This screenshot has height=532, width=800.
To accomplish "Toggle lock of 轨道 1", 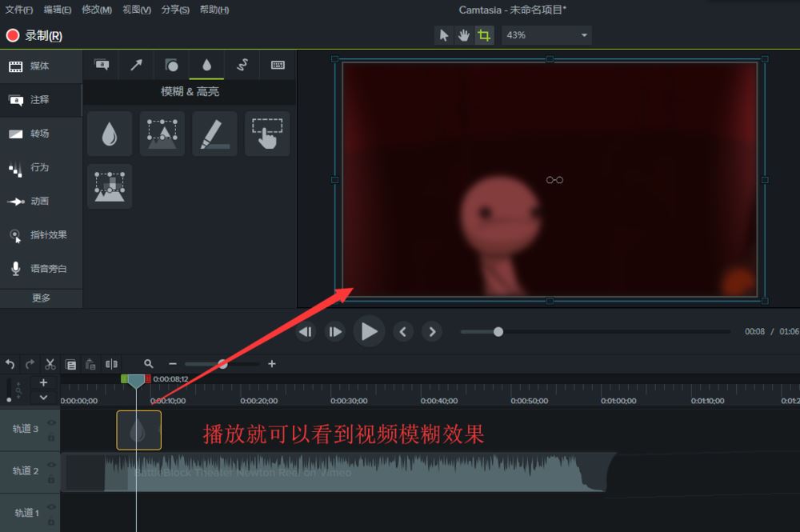I will (x=51, y=522).
